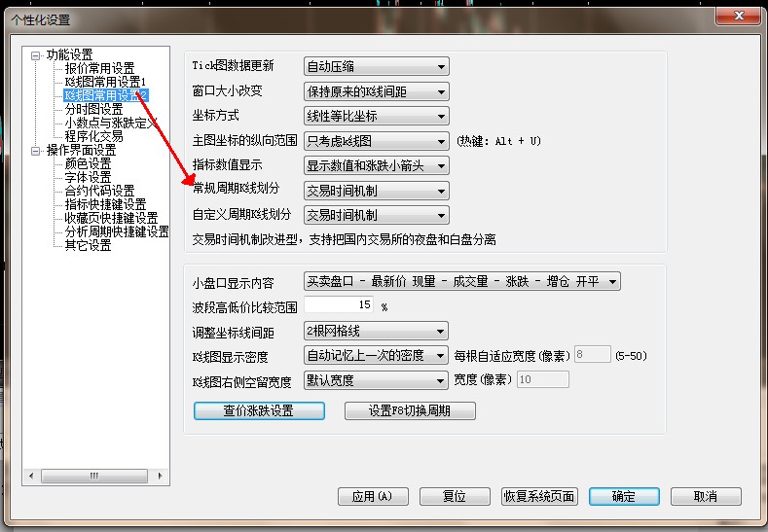Collapse the 功能设置 tree node
The image size is (768, 532).
tap(36, 55)
